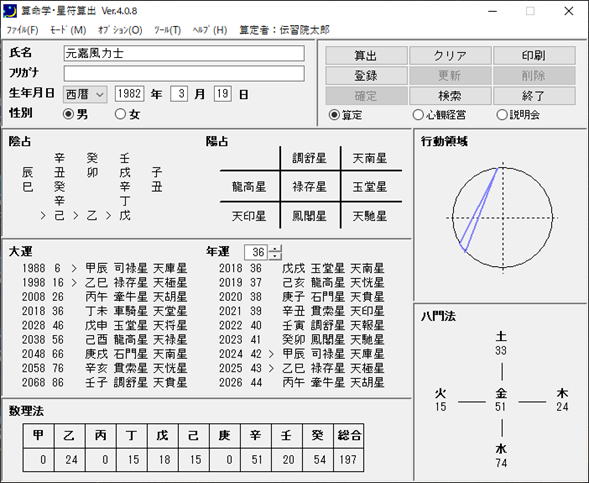This screenshot has height=483, width=589.
Task: Click the 印刷 print button
Action: tap(534, 56)
